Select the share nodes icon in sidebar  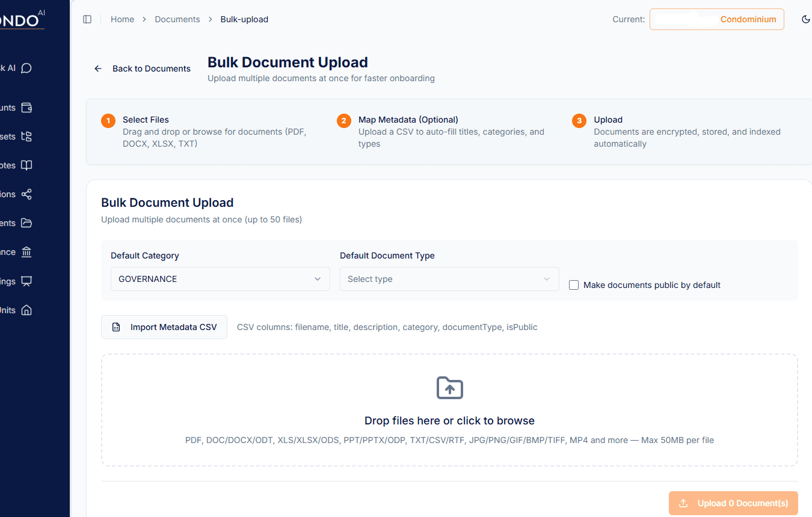[26, 194]
